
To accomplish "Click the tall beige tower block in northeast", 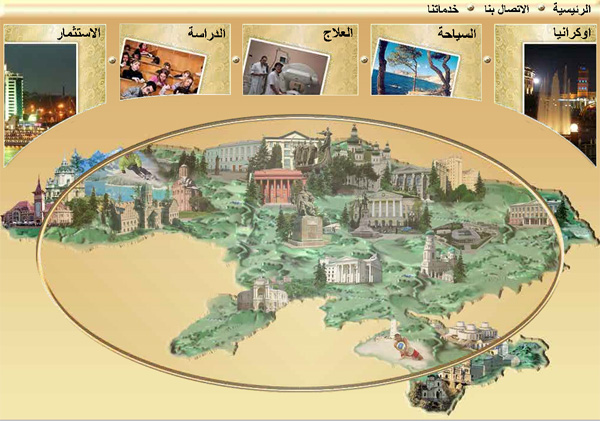I will pyautogui.click(x=448, y=175).
